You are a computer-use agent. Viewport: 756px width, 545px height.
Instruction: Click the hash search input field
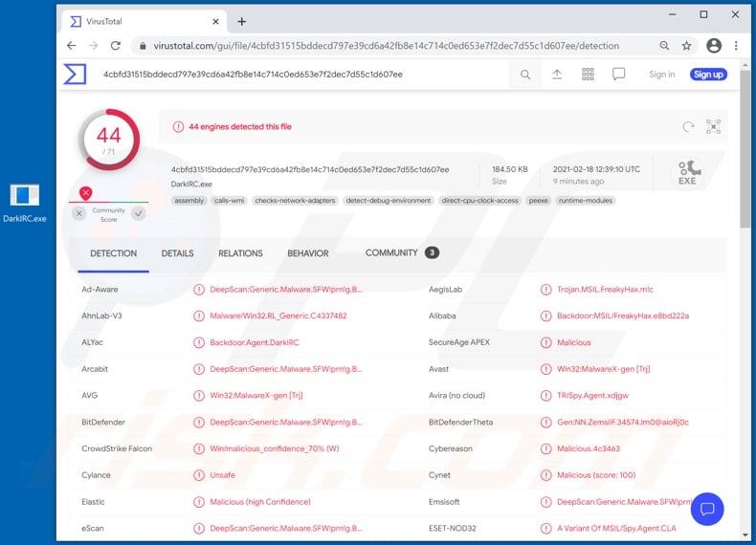(x=302, y=75)
